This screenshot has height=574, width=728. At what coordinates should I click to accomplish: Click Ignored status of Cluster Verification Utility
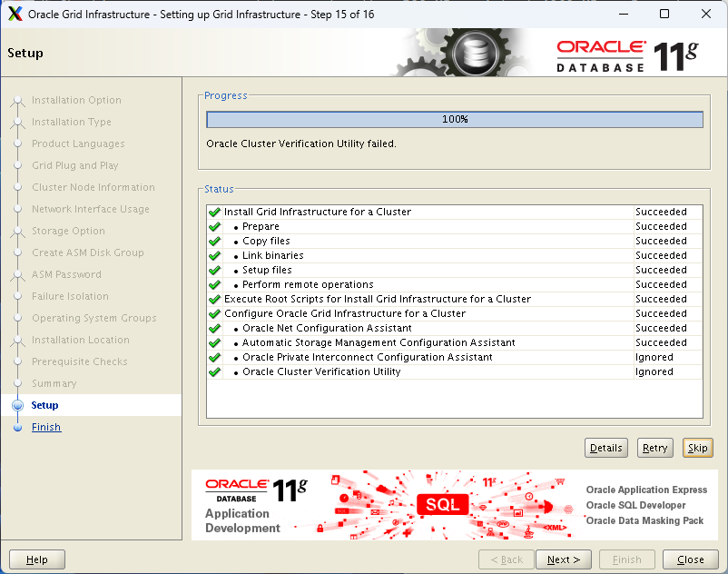(x=654, y=372)
